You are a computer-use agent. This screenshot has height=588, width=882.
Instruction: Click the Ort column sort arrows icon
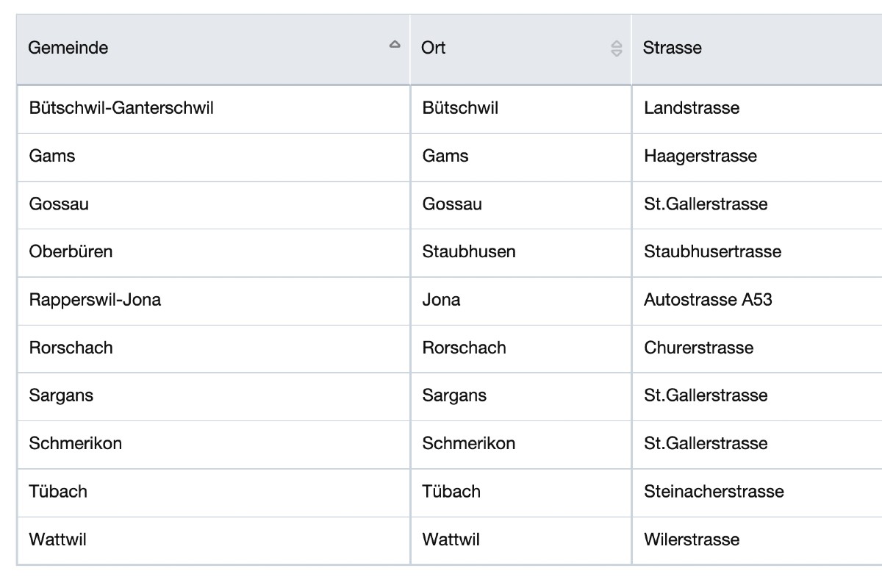617,49
